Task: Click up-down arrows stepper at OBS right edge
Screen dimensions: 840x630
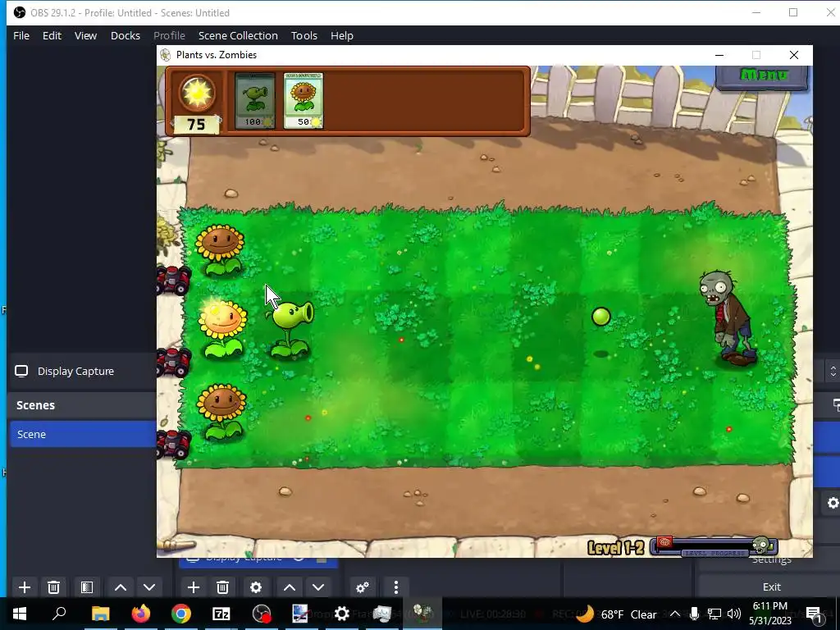Action: pyautogui.click(x=833, y=372)
